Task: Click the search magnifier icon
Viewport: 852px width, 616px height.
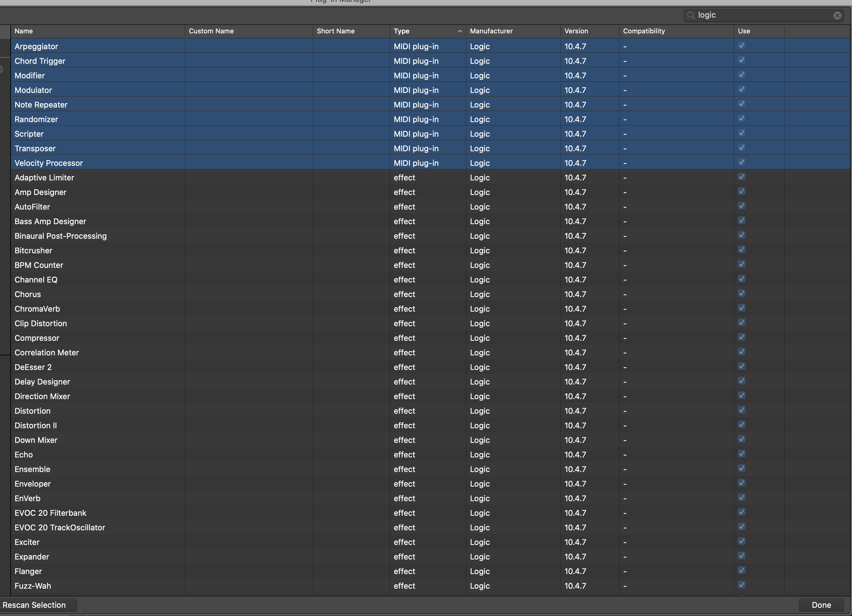Action: (x=690, y=15)
